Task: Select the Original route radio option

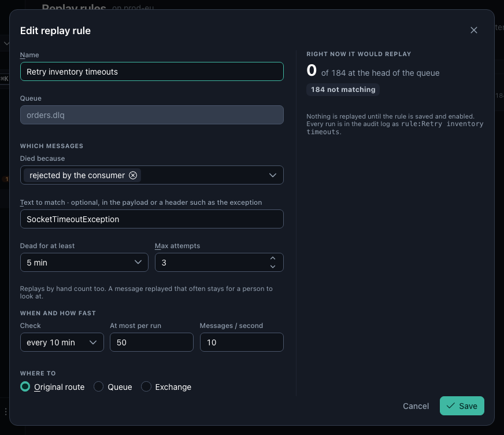Action: coord(25,386)
